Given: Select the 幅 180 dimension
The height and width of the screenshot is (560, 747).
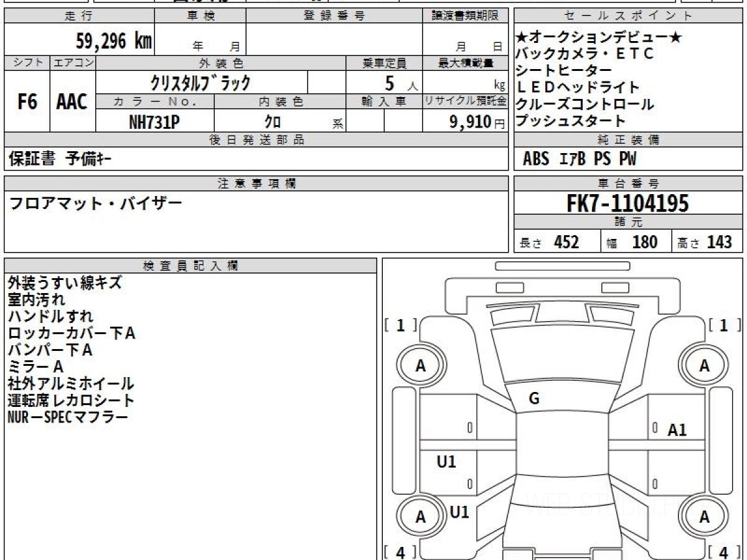Looking at the screenshot, I should point(632,242).
